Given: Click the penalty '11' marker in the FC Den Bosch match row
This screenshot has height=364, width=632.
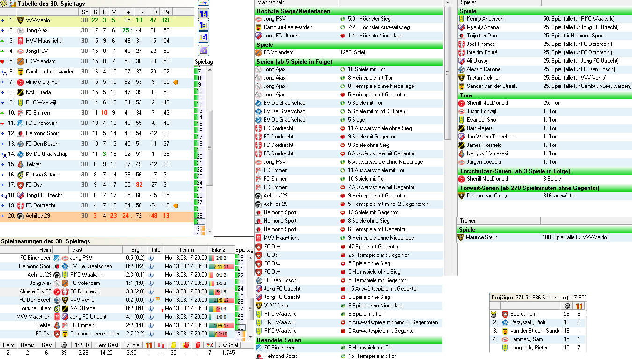Looking at the screenshot, I should (158, 299).
